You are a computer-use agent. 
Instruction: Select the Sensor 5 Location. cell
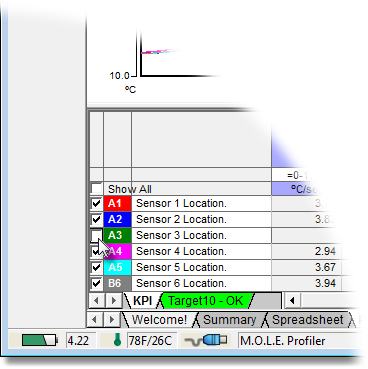[201, 267]
